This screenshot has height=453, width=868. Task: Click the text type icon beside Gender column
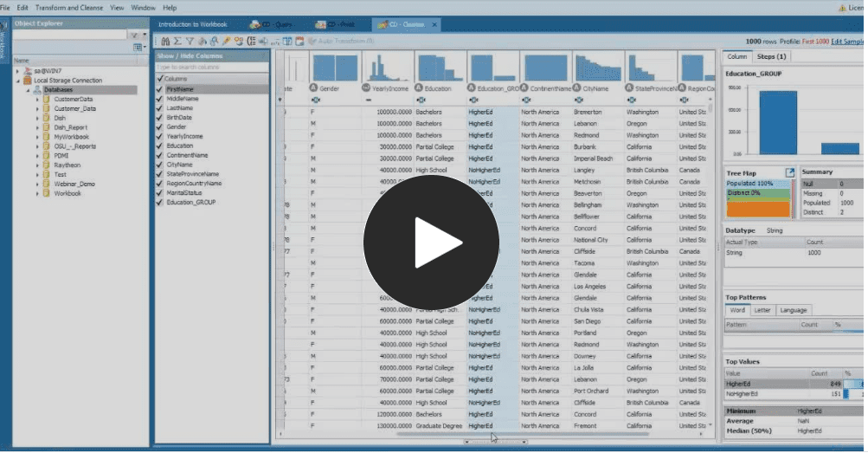point(314,88)
